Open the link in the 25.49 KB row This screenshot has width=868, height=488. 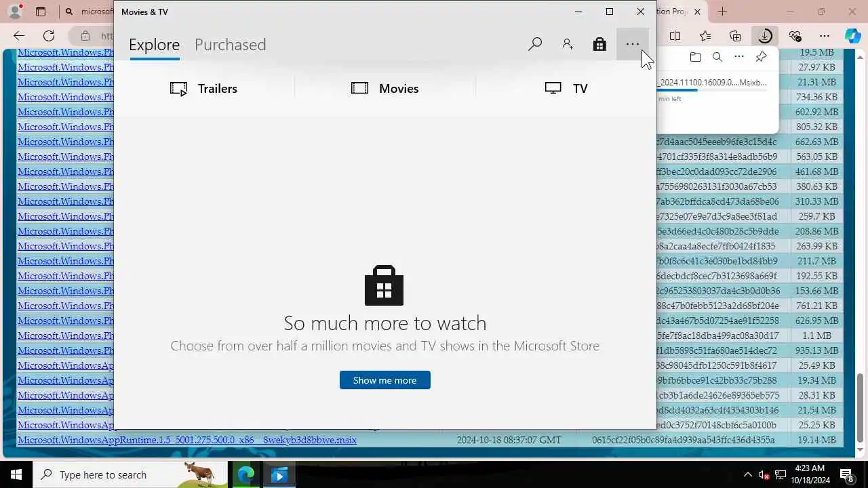coord(66,365)
